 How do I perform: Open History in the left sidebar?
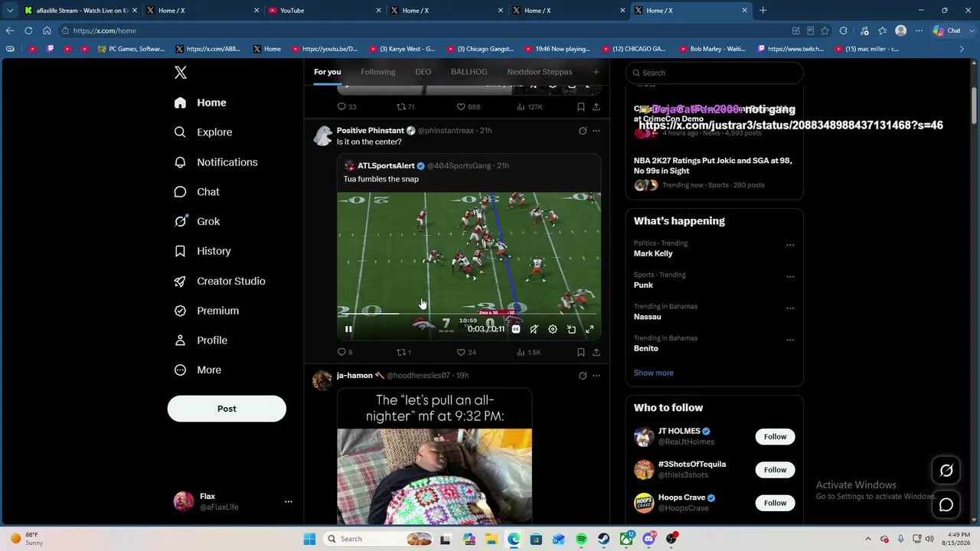point(202,251)
